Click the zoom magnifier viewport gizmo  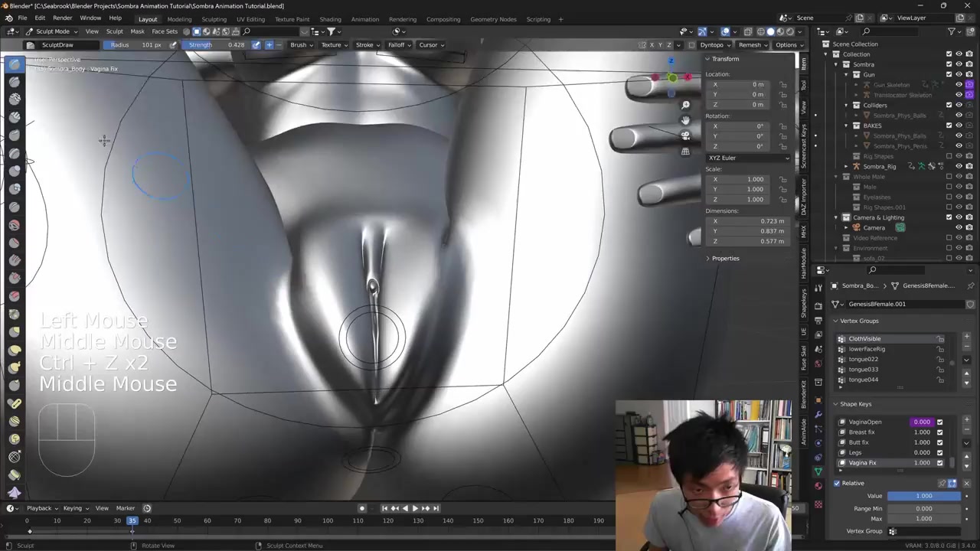coord(685,105)
